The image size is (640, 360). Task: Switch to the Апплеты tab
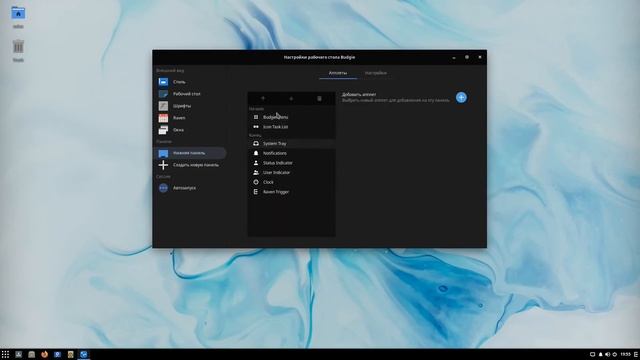(338, 73)
